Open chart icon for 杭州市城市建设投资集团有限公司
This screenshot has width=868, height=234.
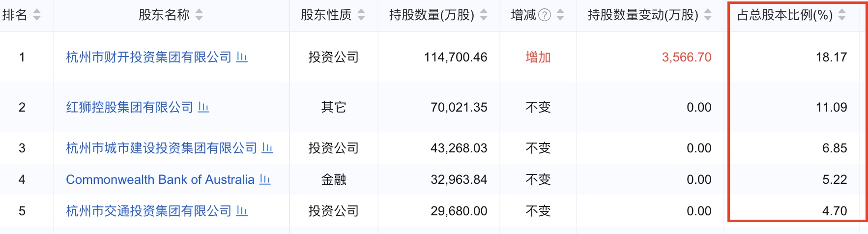pyautogui.click(x=267, y=148)
